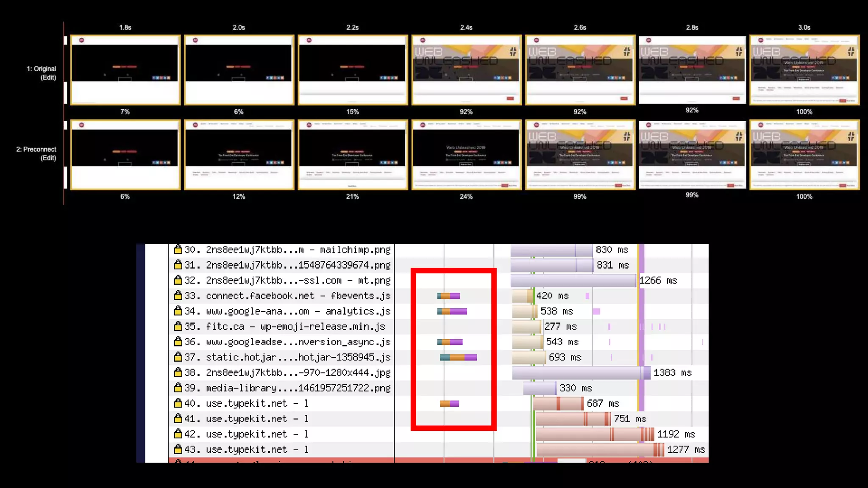Click lock icon on row 33 fbevents.js
The height and width of the screenshot is (488, 868).
(178, 295)
